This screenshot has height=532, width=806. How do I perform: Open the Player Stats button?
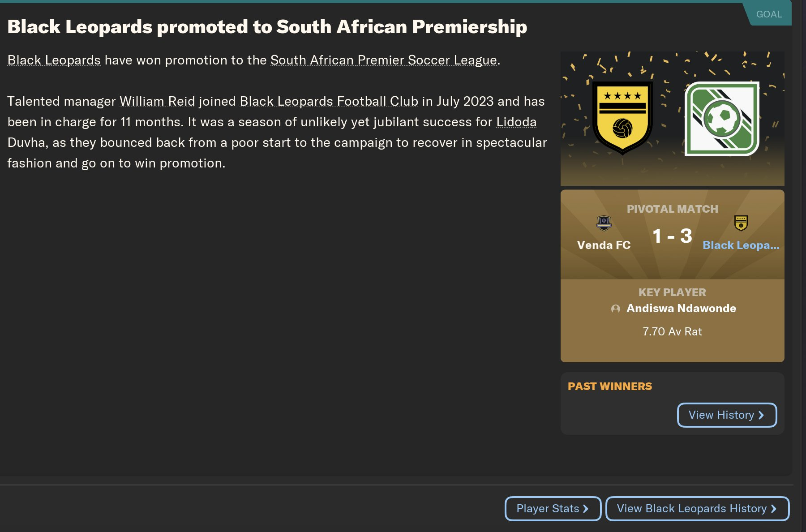(553, 509)
